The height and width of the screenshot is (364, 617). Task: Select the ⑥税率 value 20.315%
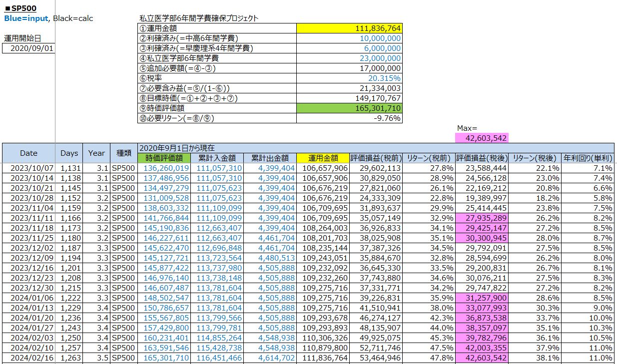(349, 78)
